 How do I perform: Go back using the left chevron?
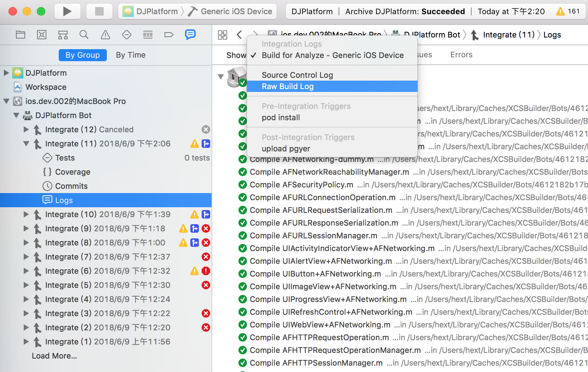coord(240,35)
